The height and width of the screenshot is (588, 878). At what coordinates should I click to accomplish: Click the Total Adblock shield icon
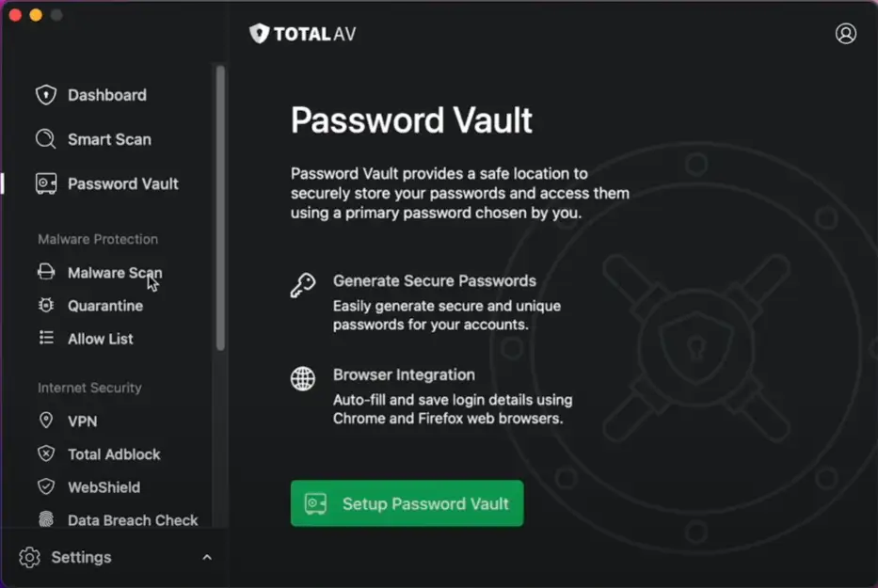click(46, 454)
